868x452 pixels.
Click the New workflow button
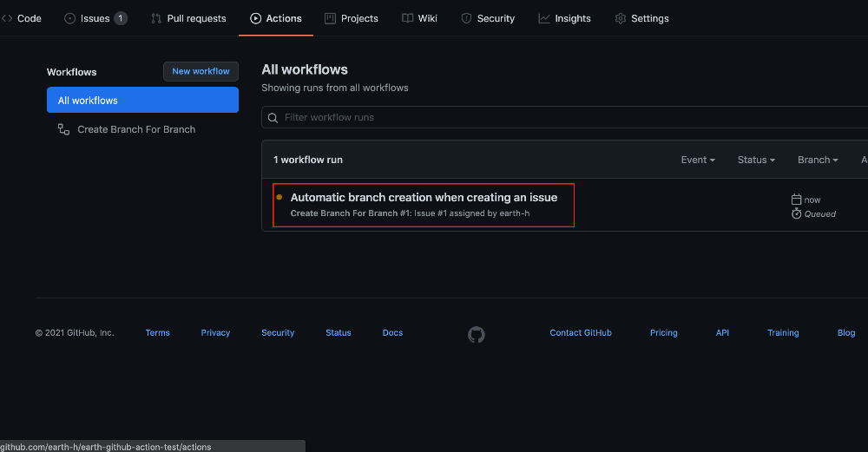[201, 71]
